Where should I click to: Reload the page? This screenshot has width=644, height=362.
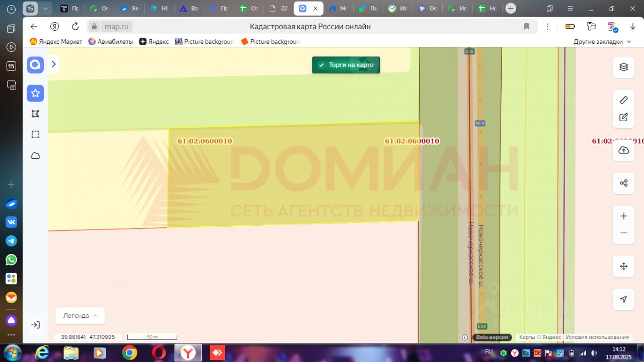pyautogui.click(x=75, y=27)
